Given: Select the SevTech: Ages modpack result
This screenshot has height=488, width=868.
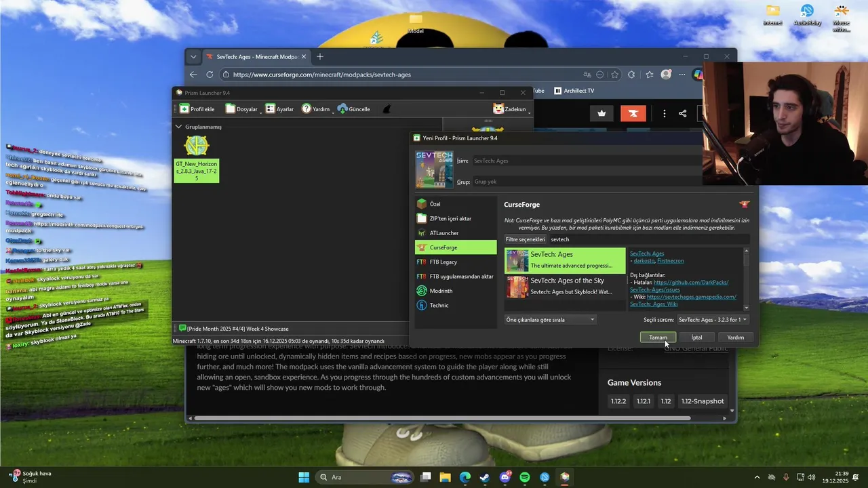Looking at the screenshot, I should (x=565, y=260).
